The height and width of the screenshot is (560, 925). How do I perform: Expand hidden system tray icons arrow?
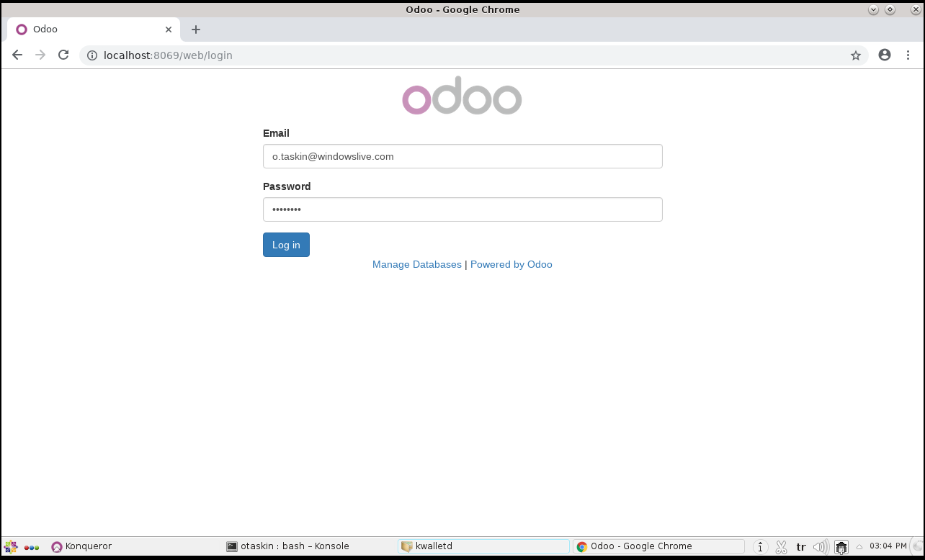859,547
